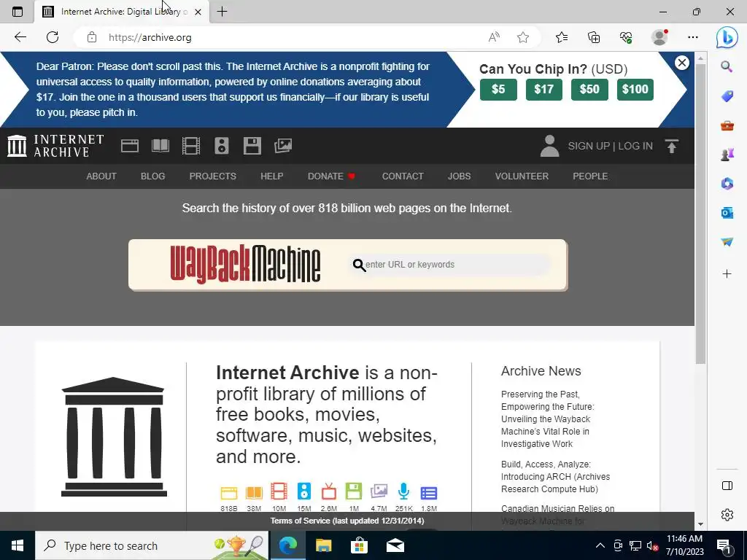
Task: Click the collections list 1.8M icon
Action: pos(429,493)
